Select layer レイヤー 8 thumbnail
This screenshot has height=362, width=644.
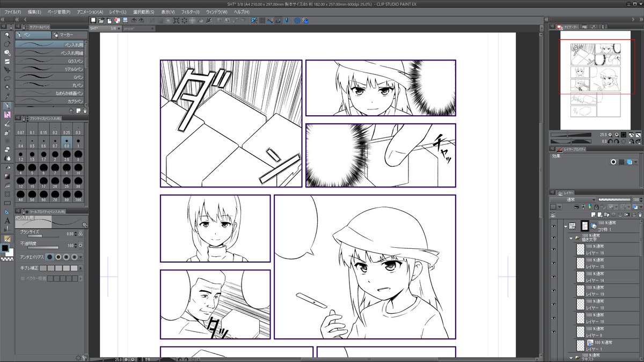coord(580,331)
